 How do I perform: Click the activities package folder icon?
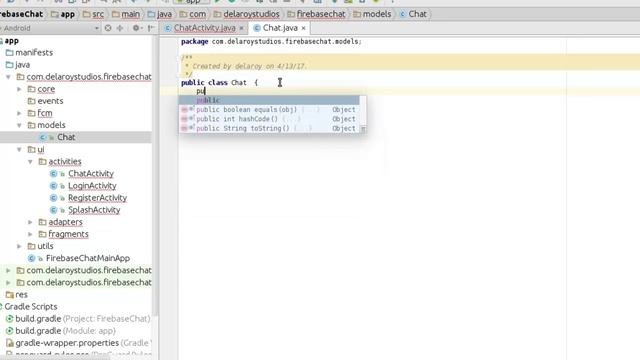coord(42,162)
